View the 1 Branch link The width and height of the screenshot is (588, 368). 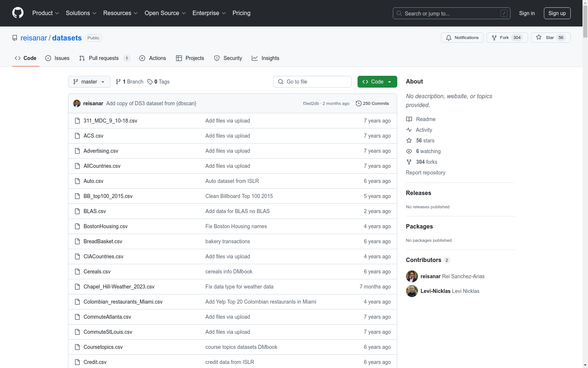click(x=129, y=82)
